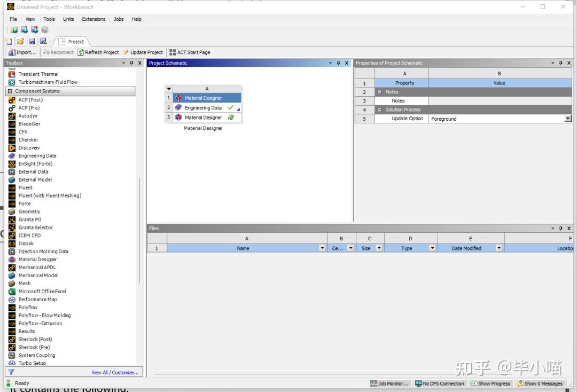Select the Discovery component icon in Toolbox
577x392 pixels.
(x=12, y=148)
